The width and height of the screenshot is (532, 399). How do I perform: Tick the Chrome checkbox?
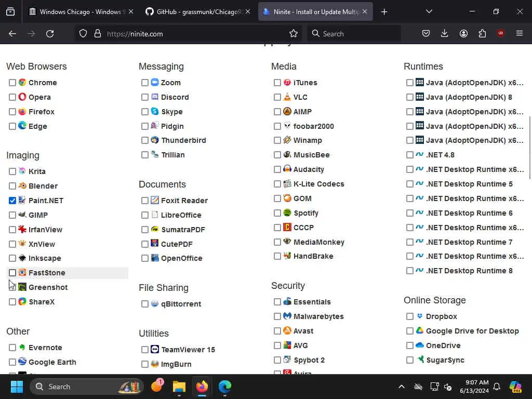[12, 83]
